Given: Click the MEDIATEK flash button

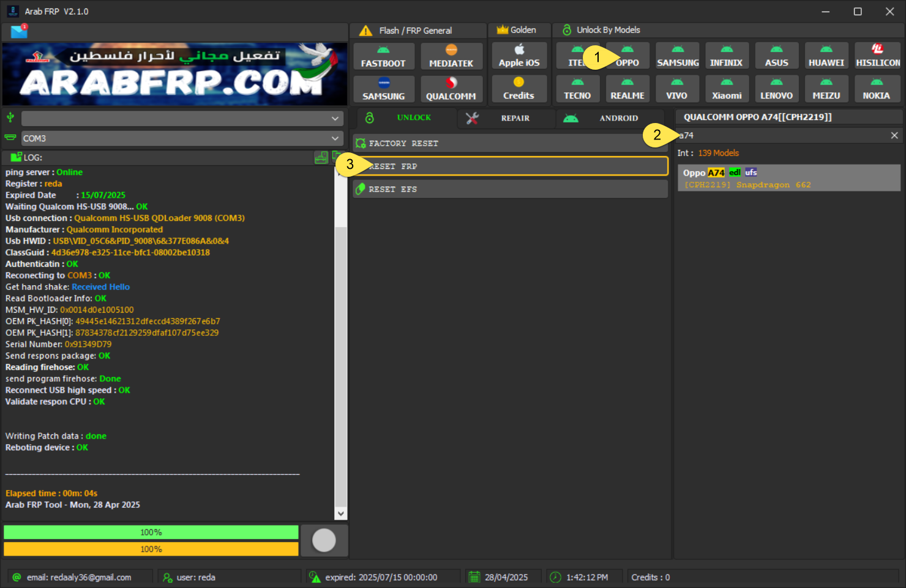Looking at the screenshot, I should click(x=451, y=56).
